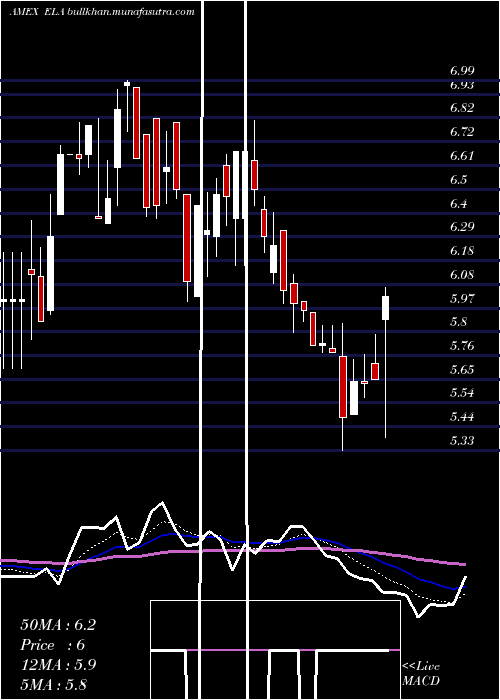Viewport: 500px width, 700px height.
Task: Click the AMEX ELA chart title
Action: point(38,12)
